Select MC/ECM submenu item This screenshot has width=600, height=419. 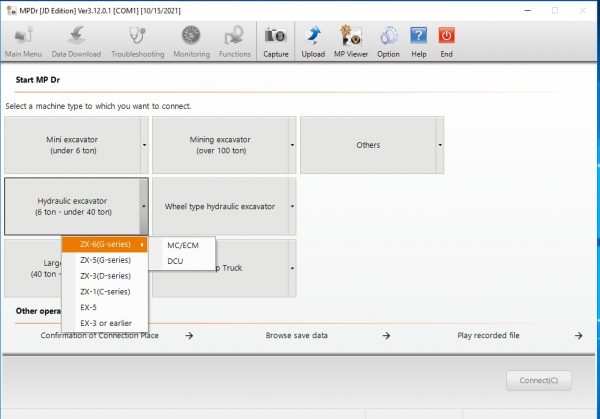tap(183, 245)
